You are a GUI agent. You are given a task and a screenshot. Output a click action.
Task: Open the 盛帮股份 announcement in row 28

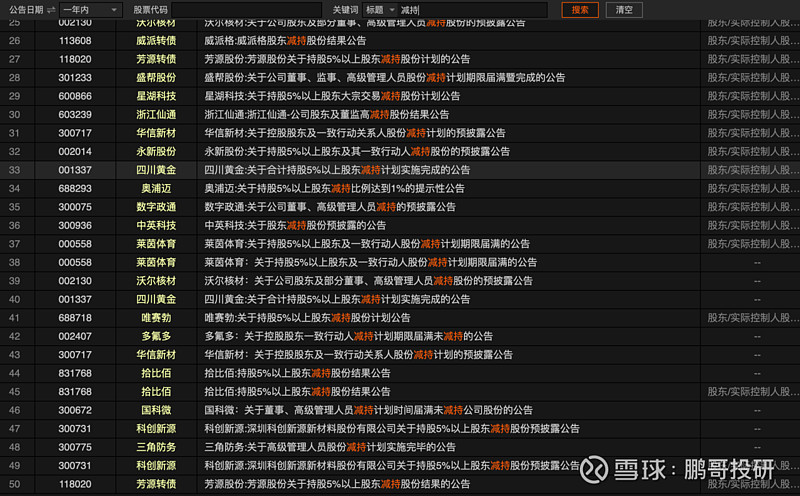[385, 78]
